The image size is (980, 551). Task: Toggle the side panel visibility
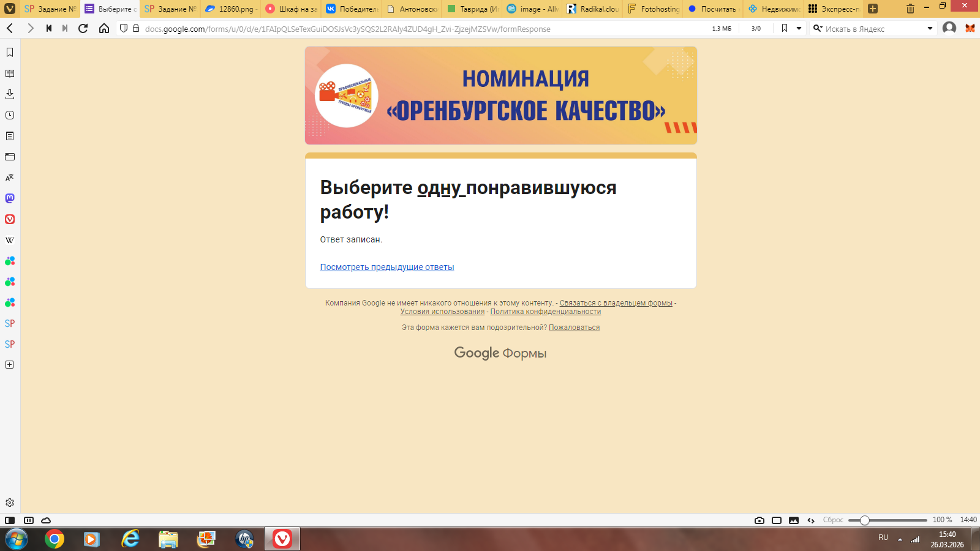10,520
